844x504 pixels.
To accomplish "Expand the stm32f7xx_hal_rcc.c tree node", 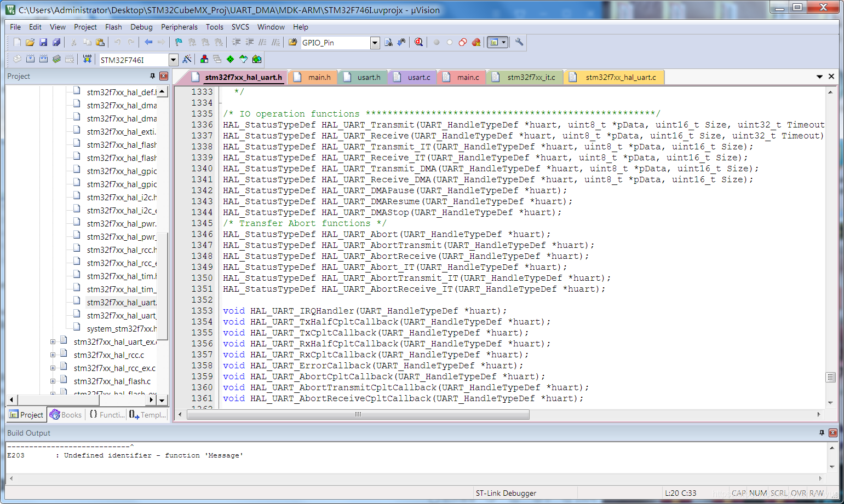I will (53, 355).
